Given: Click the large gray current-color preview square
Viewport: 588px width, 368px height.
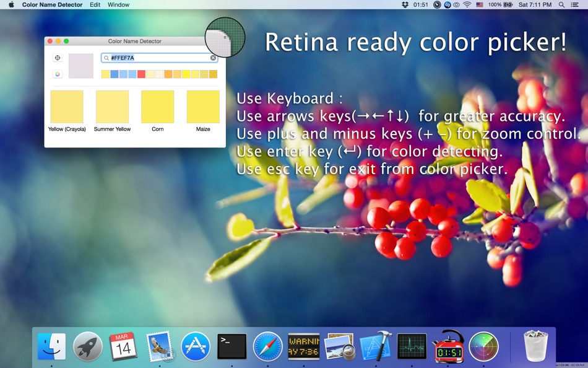Looking at the screenshot, I should (x=81, y=66).
